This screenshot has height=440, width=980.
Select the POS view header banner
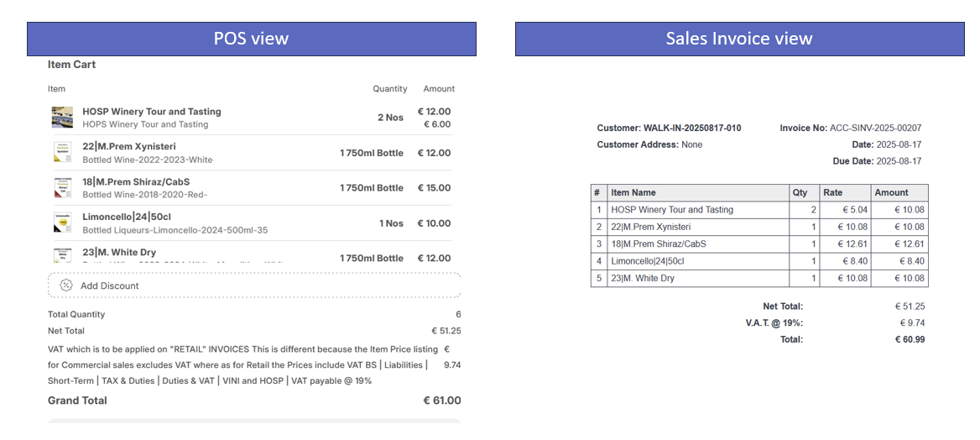click(x=251, y=39)
